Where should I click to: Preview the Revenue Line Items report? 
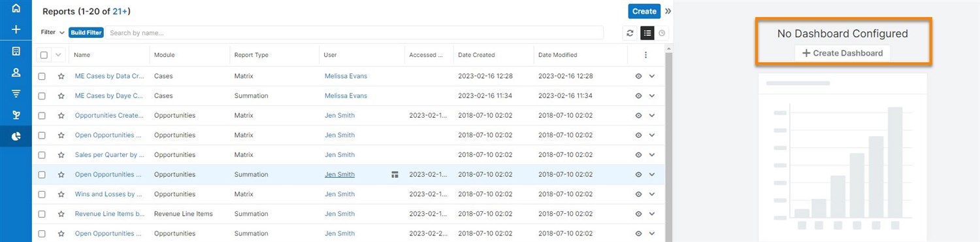tap(638, 214)
